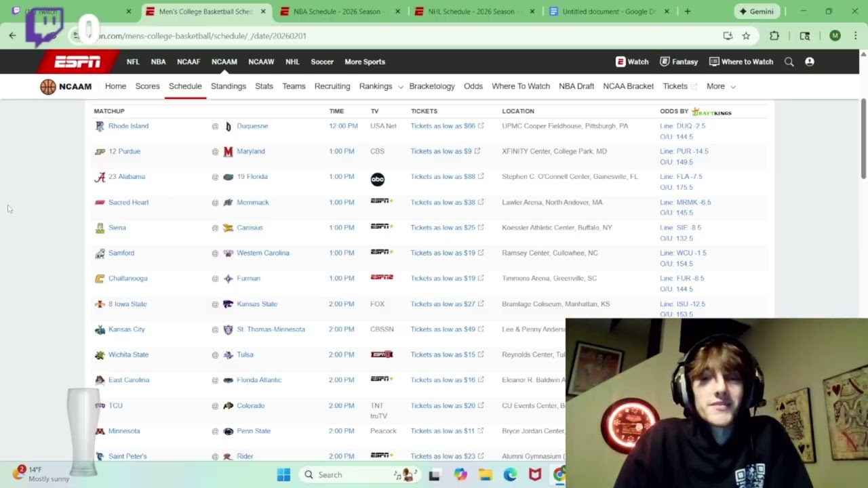
Task: Open the Standings tab
Action: click(x=229, y=87)
